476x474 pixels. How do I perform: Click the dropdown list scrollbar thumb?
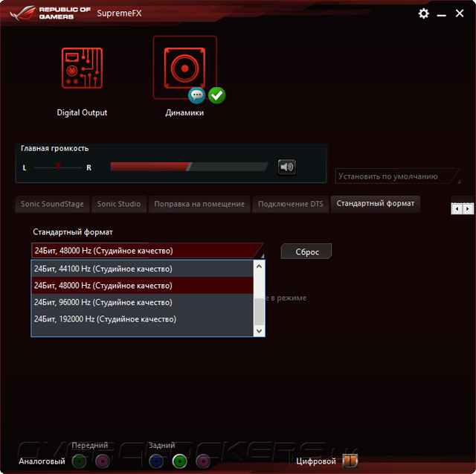pyautogui.click(x=259, y=312)
